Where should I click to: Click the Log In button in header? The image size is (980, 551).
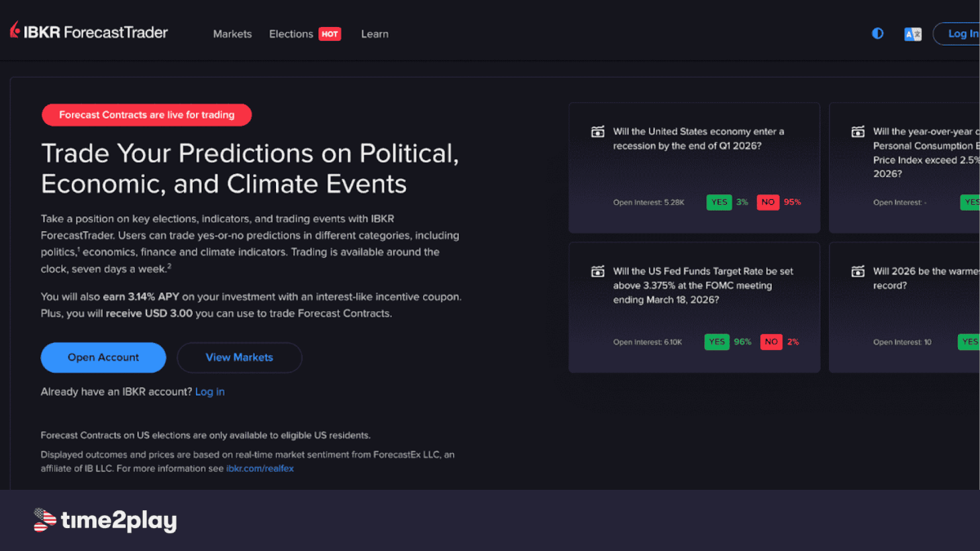(956, 33)
